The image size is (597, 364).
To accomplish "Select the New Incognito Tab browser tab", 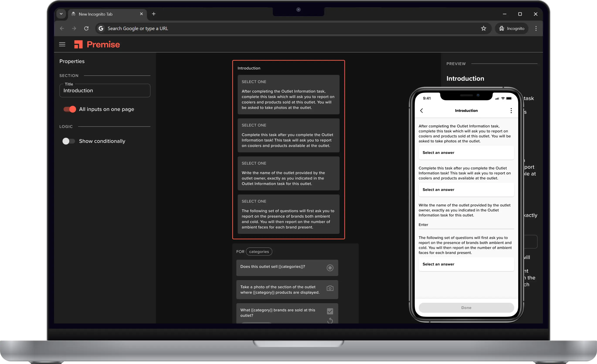I will coord(102,14).
